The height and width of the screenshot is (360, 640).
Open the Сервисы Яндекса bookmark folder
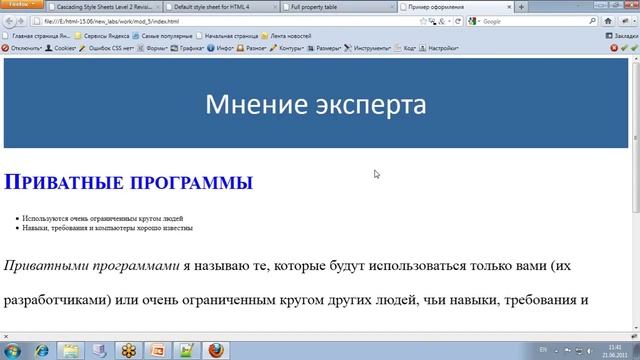point(102,36)
